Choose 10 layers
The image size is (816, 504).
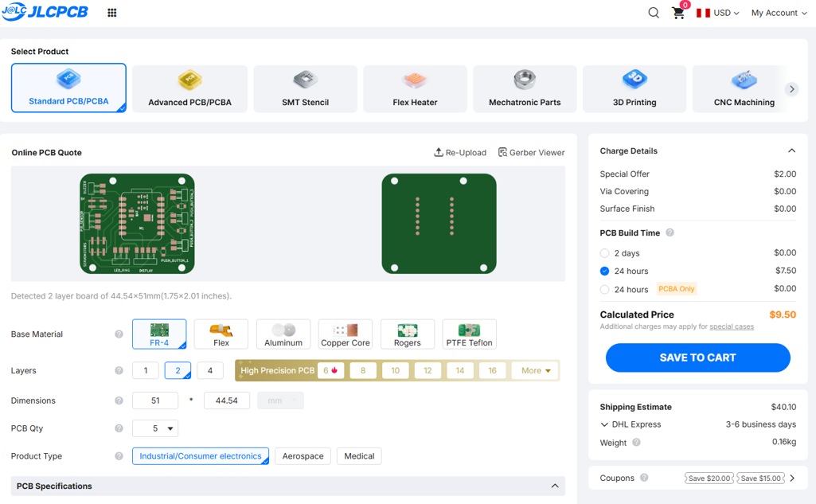pyautogui.click(x=396, y=370)
